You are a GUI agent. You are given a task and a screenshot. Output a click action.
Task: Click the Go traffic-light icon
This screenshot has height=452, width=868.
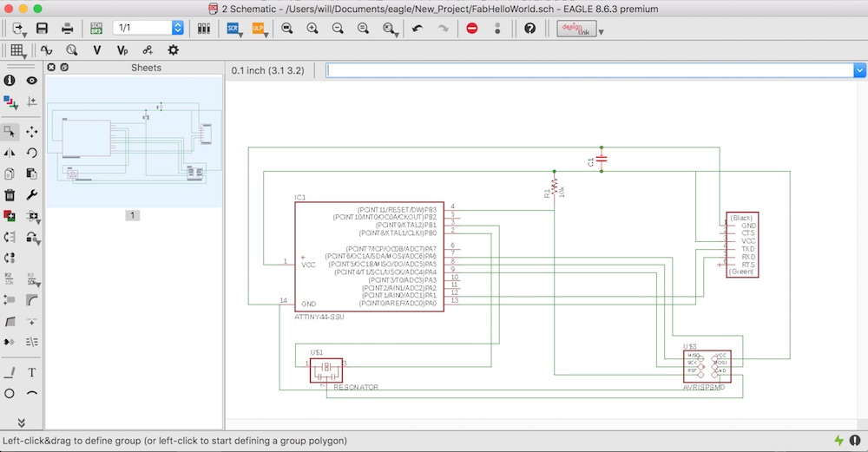(497, 29)
